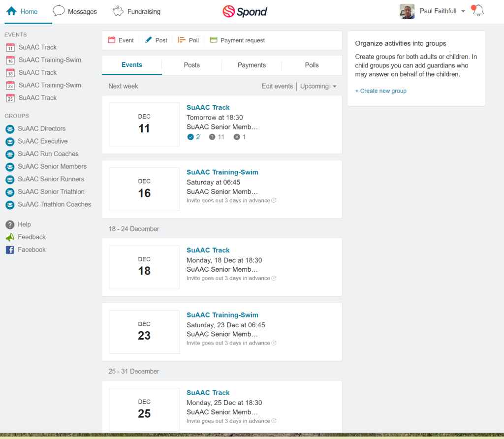Create a new Payment request
Screen dimensions: 504x439
237,40
